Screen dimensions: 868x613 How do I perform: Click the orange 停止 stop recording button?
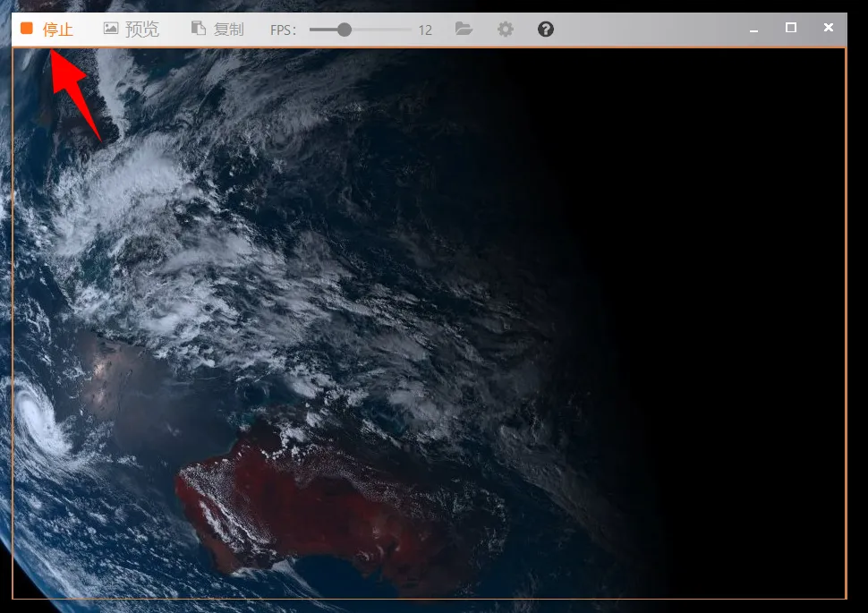47,29
